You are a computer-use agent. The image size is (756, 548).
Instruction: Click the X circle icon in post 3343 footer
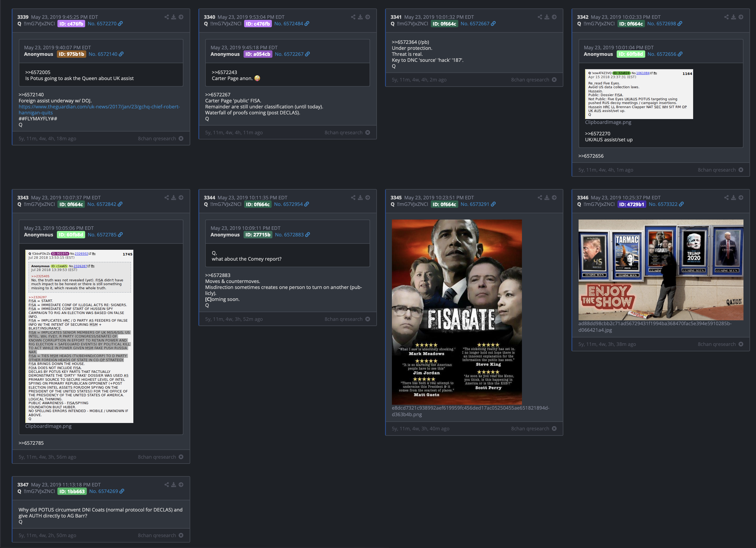tap(181, 457)
